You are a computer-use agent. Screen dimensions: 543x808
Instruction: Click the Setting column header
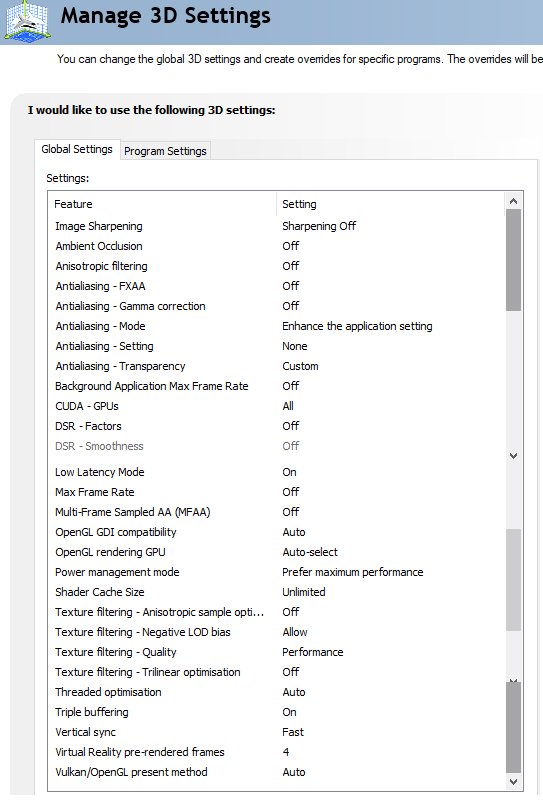(x=299, y=204)
